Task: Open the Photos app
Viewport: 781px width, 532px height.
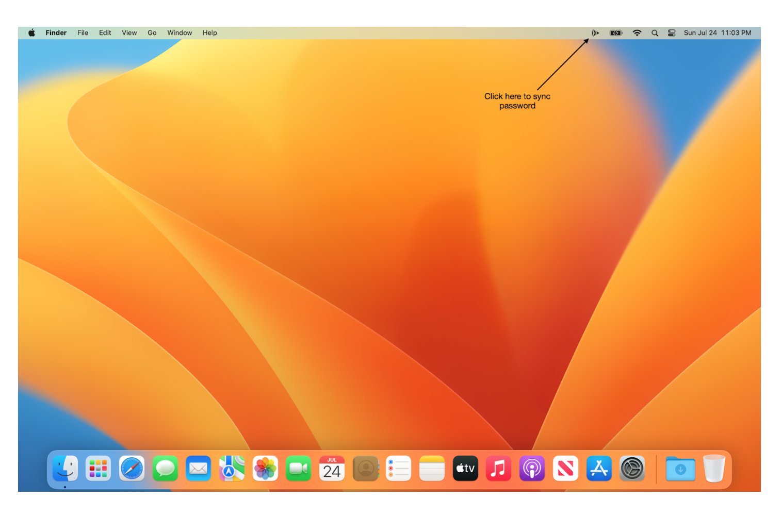Action: point(265,469)
